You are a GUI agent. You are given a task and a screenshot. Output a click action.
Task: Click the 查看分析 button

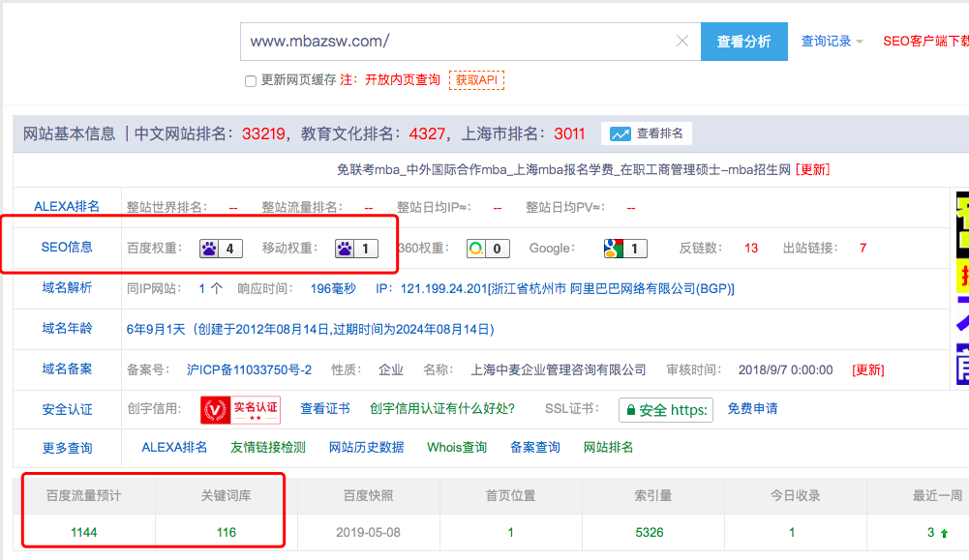(x=744, y=42)
